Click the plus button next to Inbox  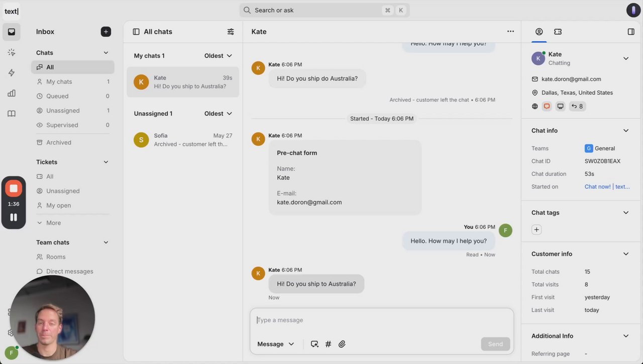106,32
